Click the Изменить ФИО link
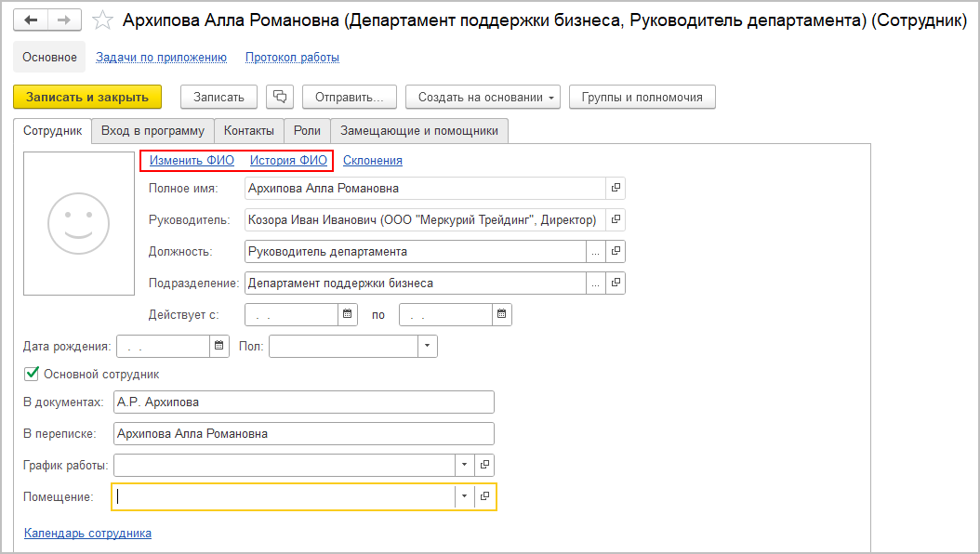This screenshot has width=980, height=554. 192,160
